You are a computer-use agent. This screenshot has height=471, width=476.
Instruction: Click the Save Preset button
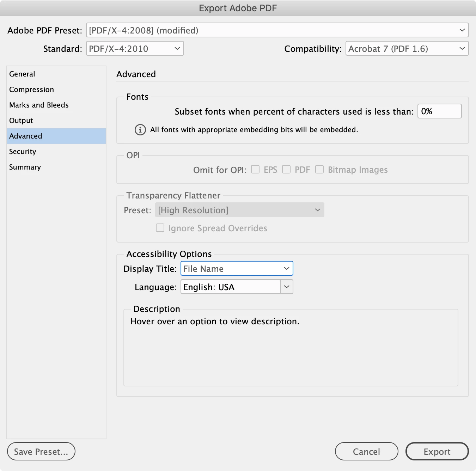click(x=41, y=452)
